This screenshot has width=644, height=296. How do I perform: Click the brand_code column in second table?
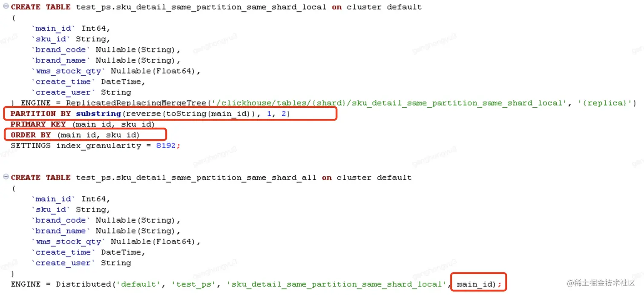61,220
